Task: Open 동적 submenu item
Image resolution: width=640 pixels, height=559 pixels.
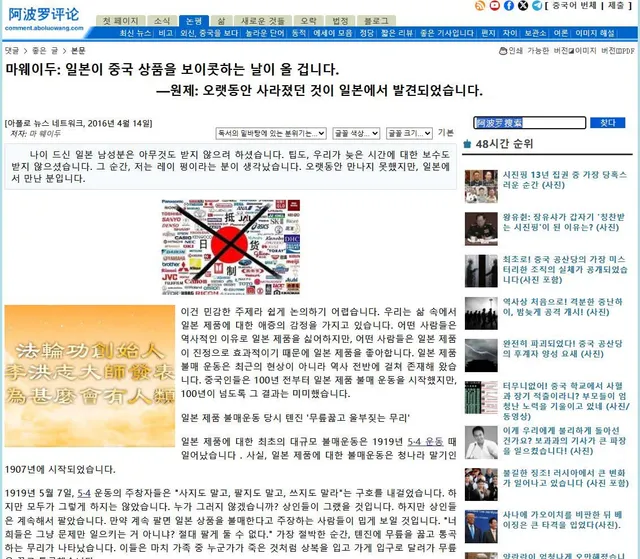Action: point(299,33)
